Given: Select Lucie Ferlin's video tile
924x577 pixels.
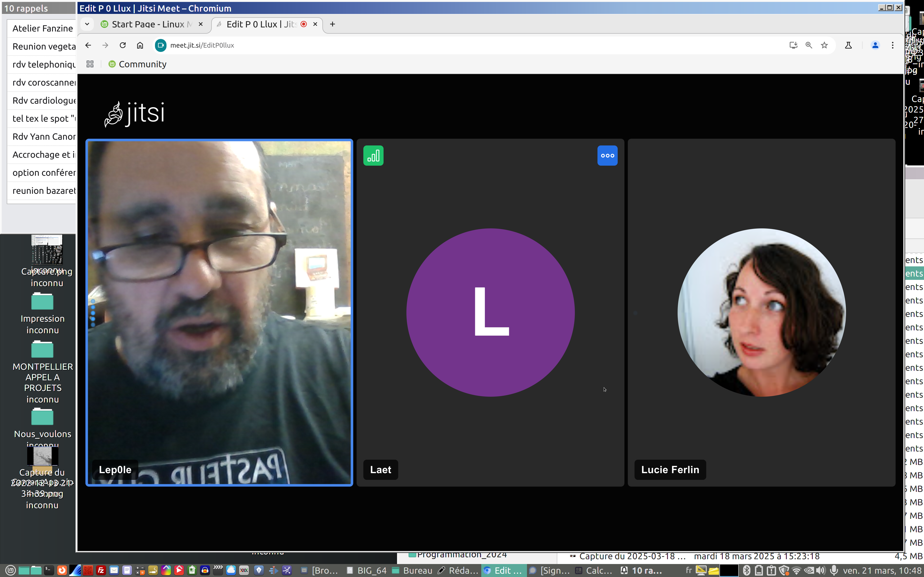Looking at the screenshot, I should pos(761,312).
